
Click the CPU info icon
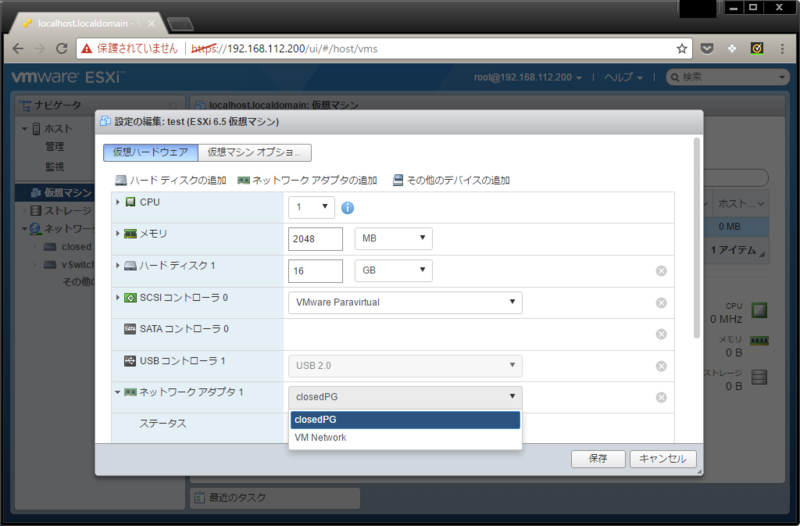[347, 208]
